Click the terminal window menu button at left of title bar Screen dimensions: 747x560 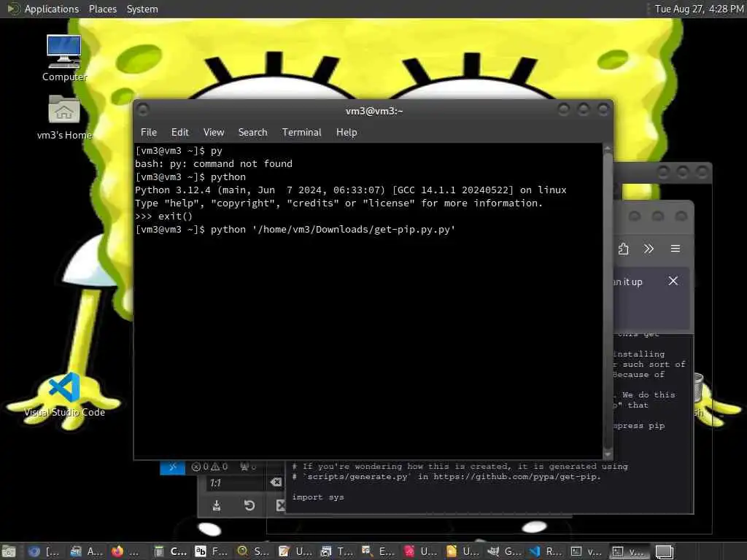[x=143, y=110]
